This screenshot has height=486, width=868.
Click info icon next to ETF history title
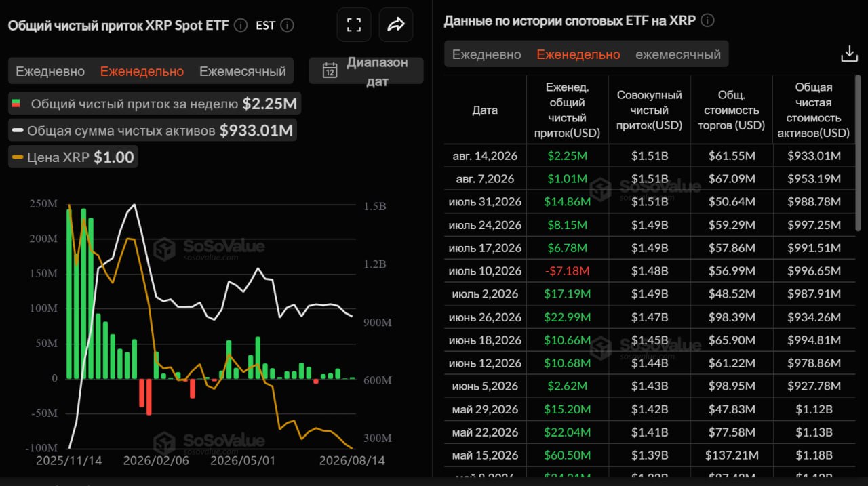[707, 20]
